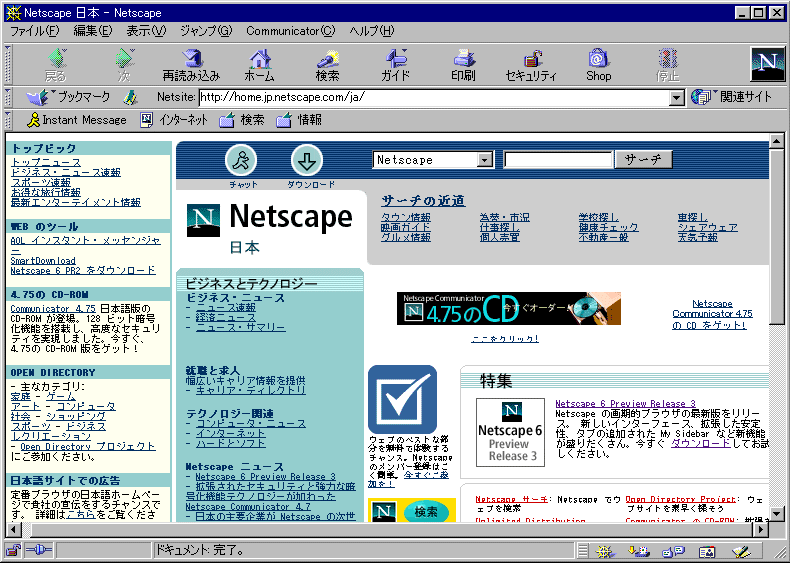Click the ここをクリック! link below banner
The width and height of the screenshot is (790, 563).
(x=505, y=339)
